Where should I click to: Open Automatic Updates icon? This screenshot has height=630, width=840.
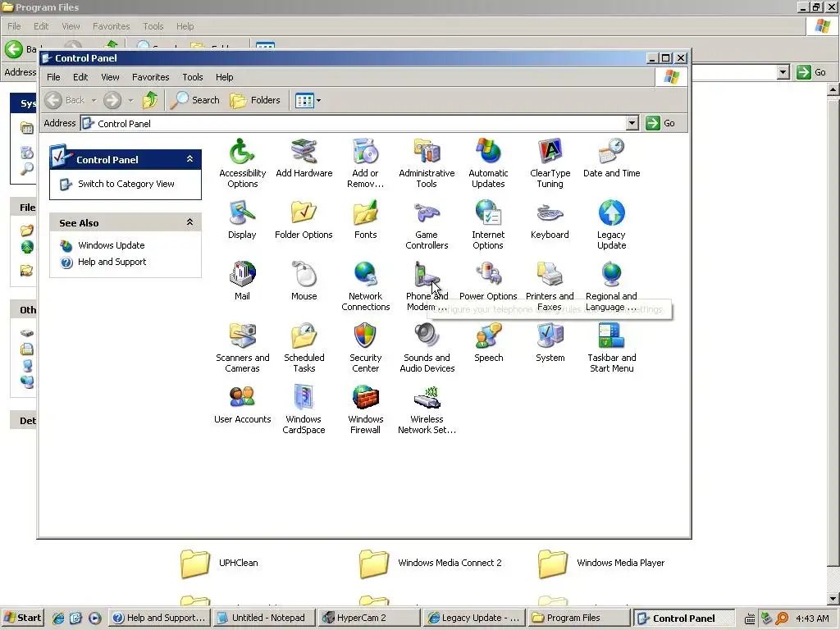click(x=488, y=152)
